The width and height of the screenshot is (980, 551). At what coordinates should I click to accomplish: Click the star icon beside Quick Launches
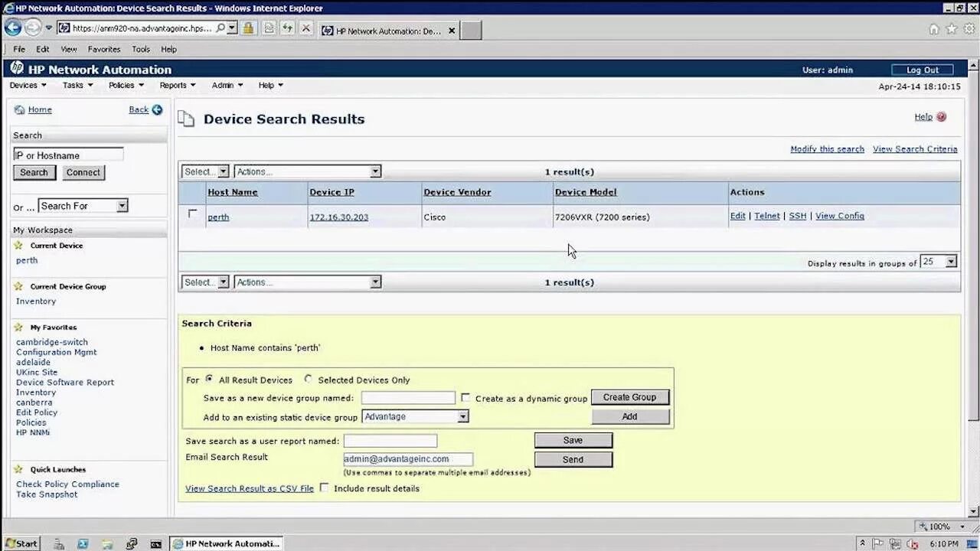18,470
